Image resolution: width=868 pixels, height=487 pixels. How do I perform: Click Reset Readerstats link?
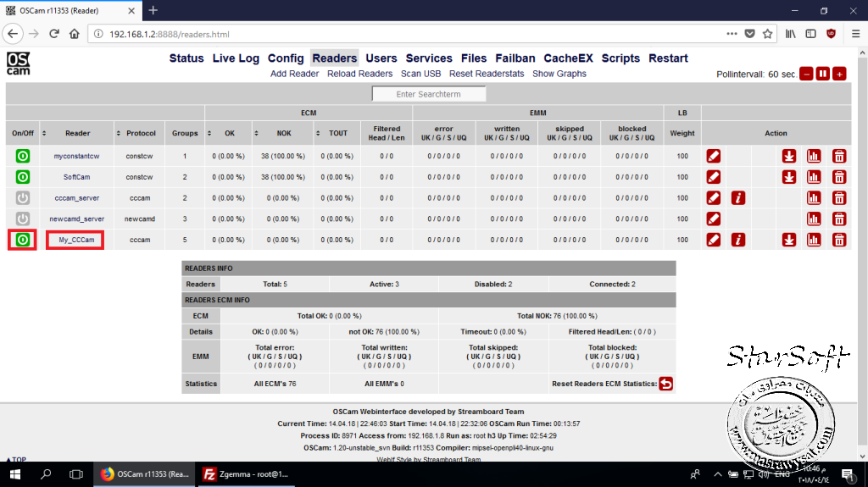point(487,74)
